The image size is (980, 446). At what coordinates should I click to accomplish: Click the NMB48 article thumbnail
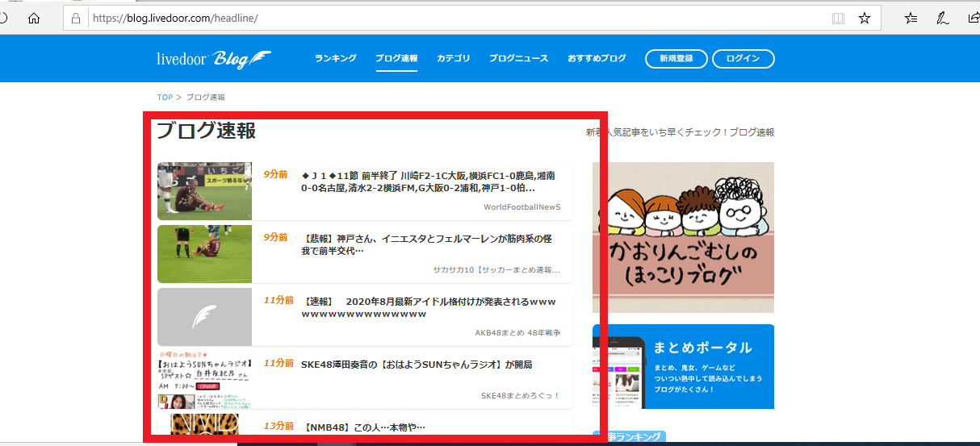pos(204,426)
